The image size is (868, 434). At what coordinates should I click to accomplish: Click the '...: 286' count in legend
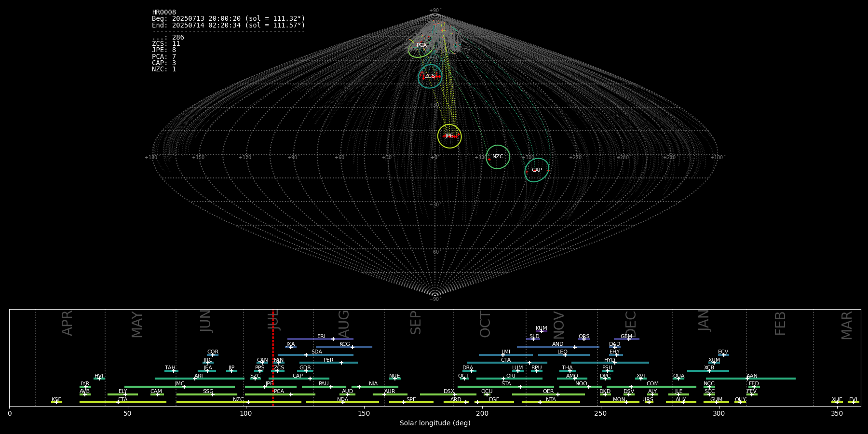pos(168,38)
